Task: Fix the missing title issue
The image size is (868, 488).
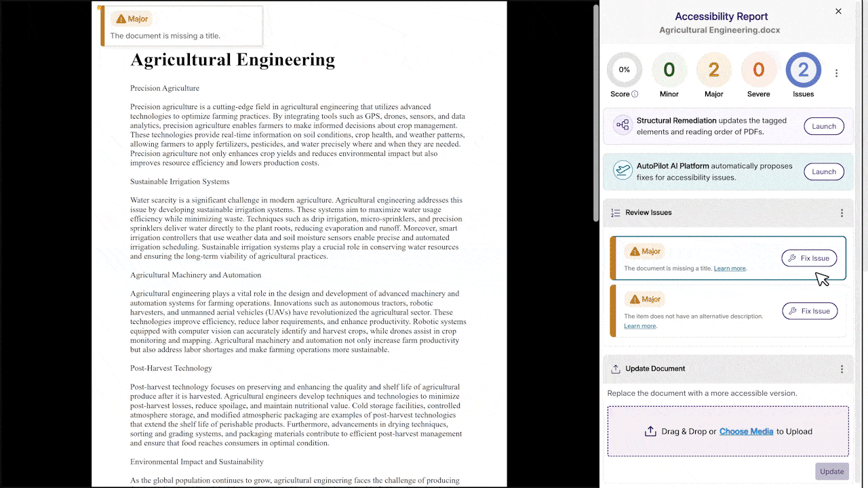Action: [809, 258]
